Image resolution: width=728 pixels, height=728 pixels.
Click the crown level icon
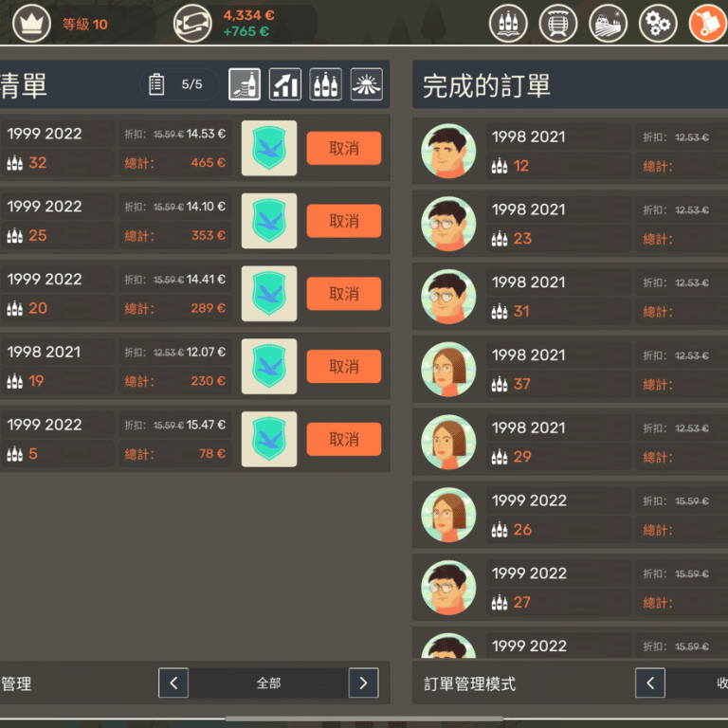[x=32, y=24]
